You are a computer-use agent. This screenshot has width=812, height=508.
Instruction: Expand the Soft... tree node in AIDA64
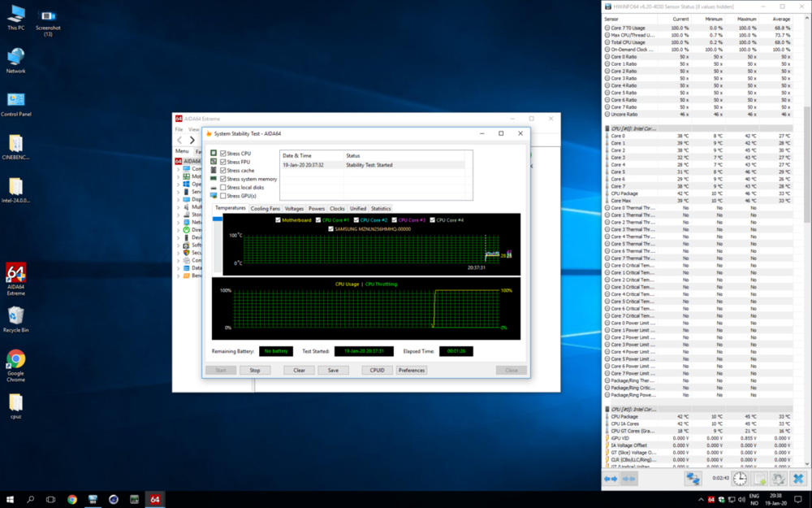(179, 245)
